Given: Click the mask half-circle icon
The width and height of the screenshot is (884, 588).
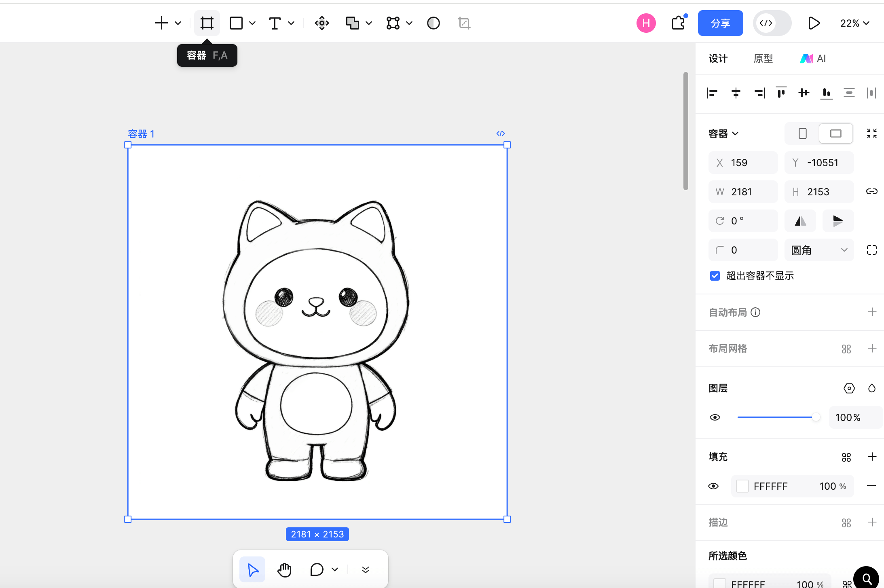Looking at the screenshot, I should [433, 23].
